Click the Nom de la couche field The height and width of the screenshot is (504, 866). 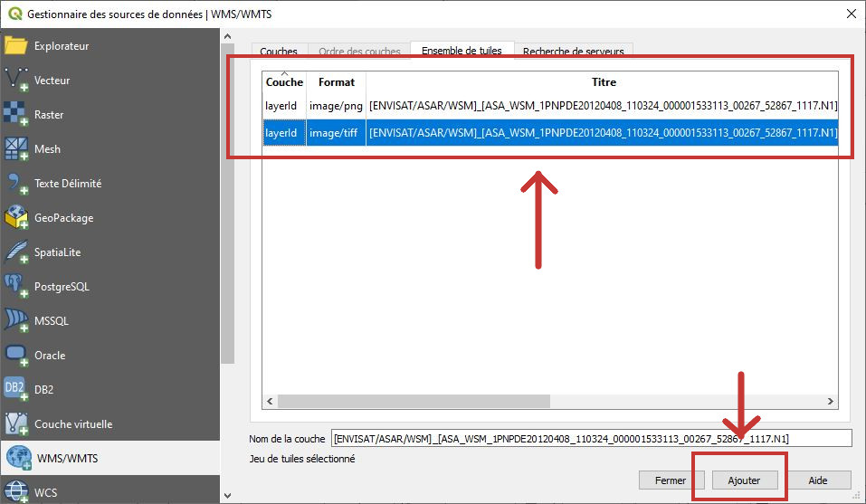592,439
